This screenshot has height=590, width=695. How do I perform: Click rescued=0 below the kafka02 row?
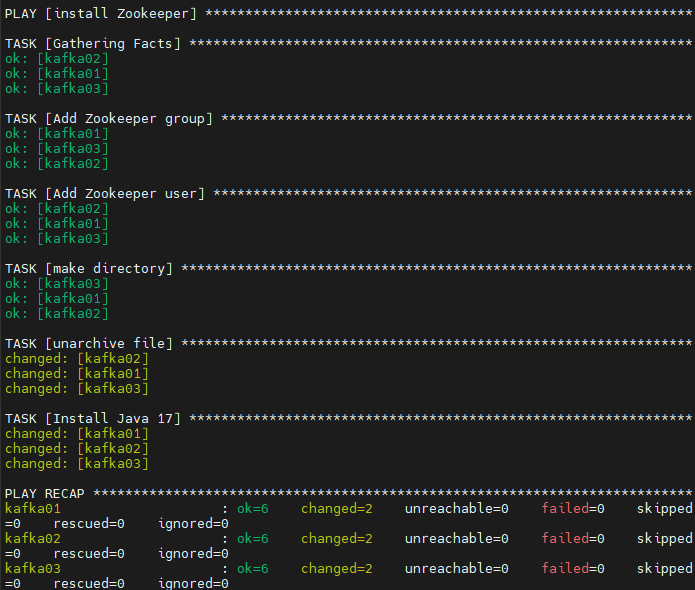(x=89, y=554)
